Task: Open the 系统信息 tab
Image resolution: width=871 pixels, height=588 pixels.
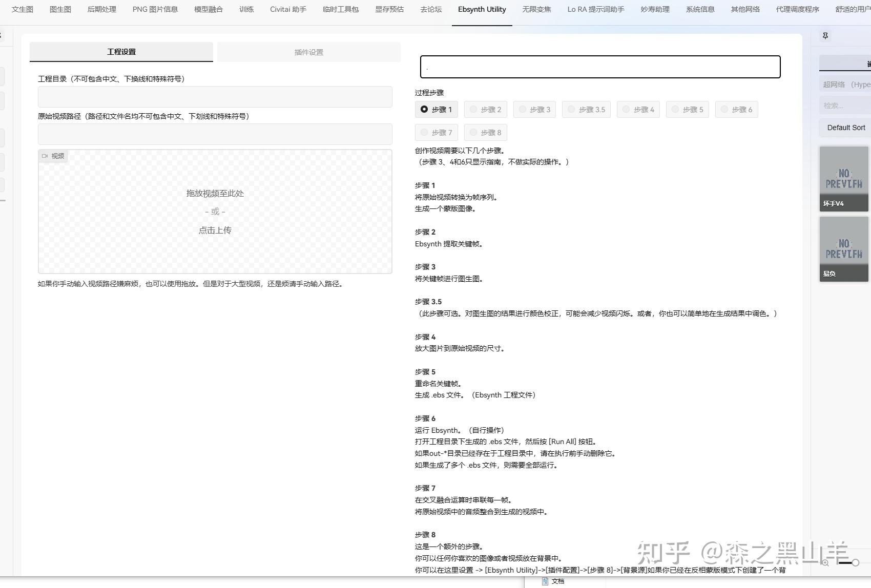Action: click(x=700, y=9)
